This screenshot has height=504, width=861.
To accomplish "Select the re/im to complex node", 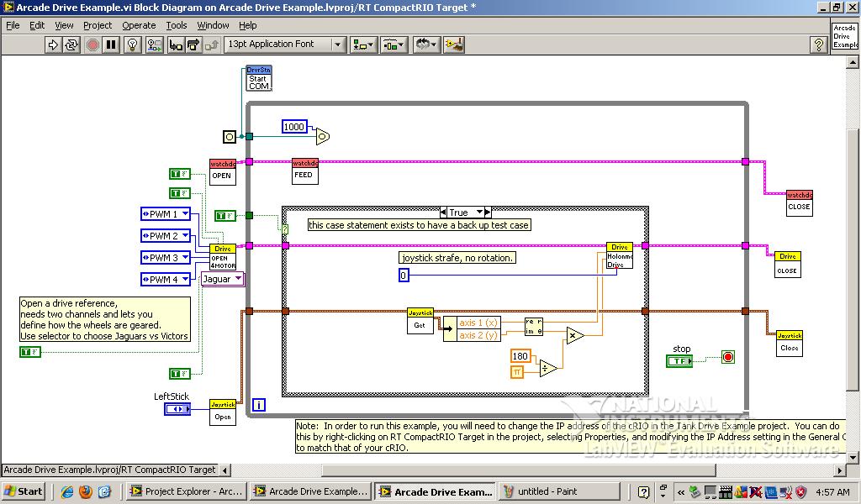I will tap(534, 327).
